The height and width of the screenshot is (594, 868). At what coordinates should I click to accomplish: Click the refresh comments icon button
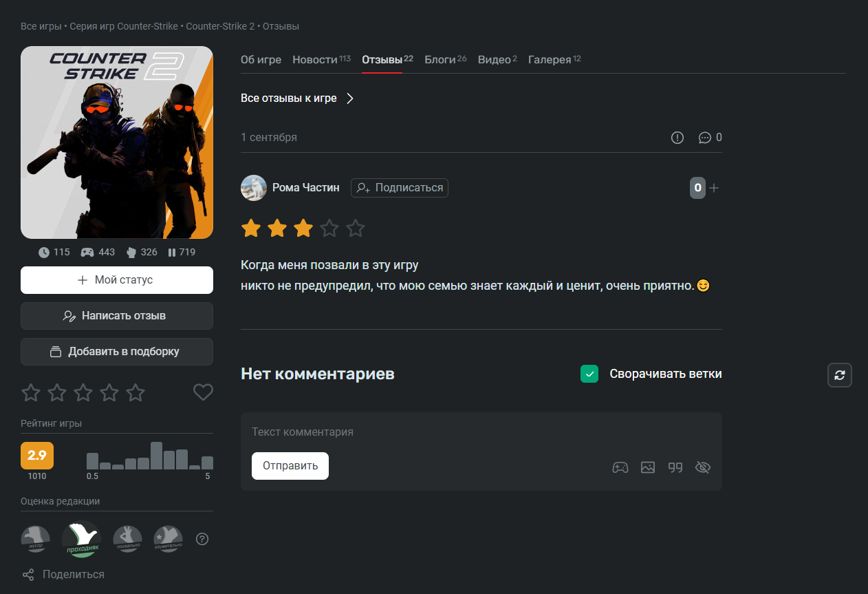[839, 375]
